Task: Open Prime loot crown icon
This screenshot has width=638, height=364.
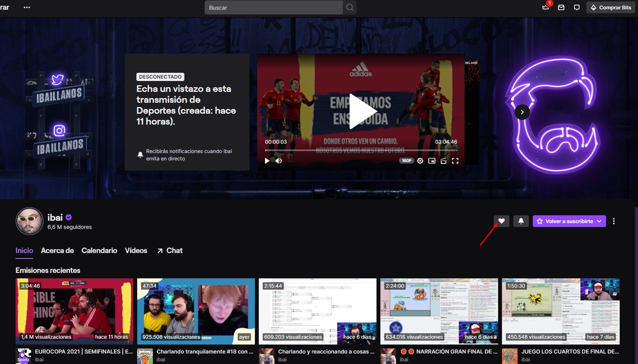Action: pos(546,7)
